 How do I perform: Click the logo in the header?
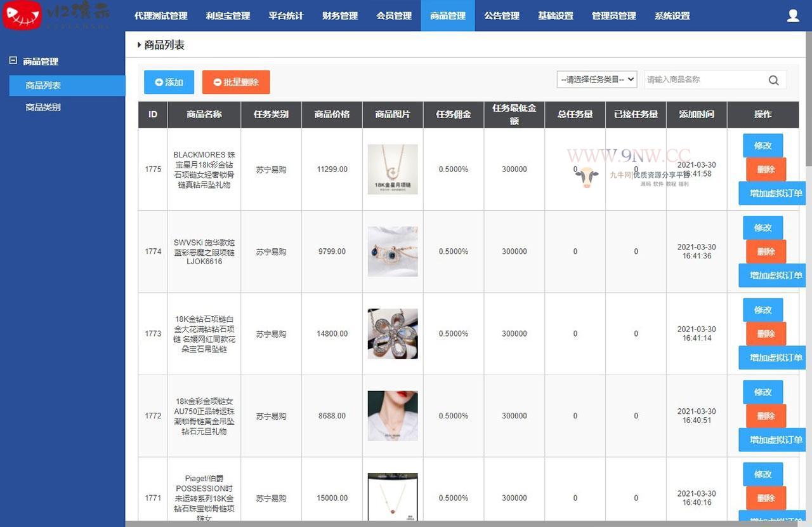pos(57,16)
